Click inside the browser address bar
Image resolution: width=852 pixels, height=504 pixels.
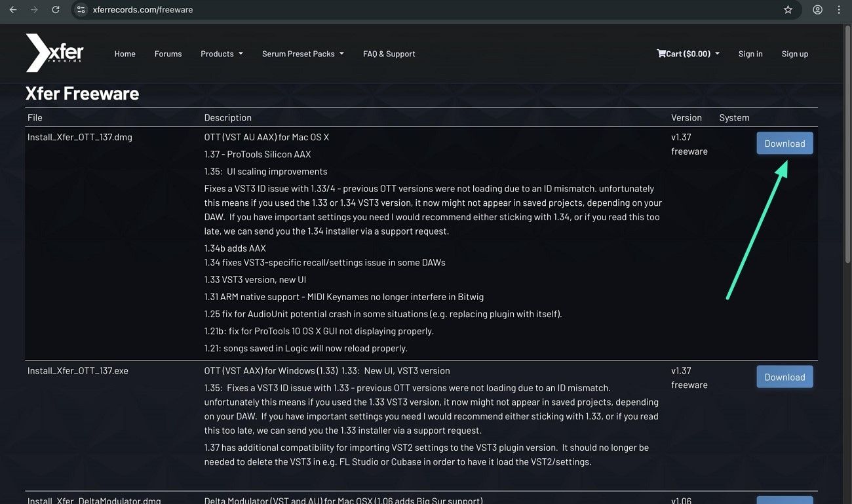[262, 10]
